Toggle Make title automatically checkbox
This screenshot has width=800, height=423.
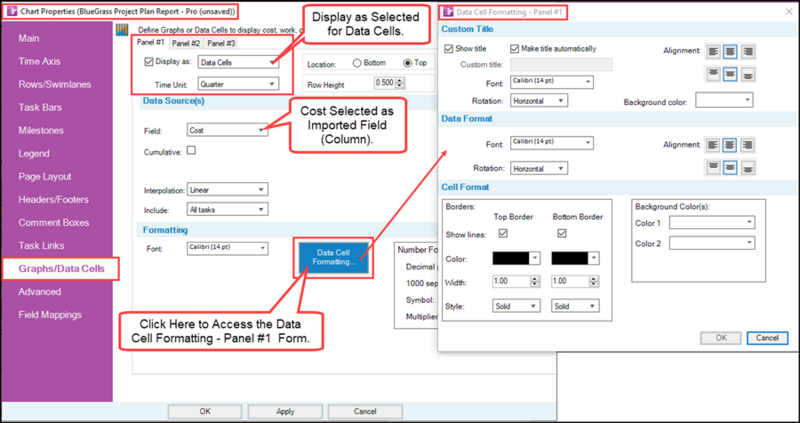coord(514,49)
